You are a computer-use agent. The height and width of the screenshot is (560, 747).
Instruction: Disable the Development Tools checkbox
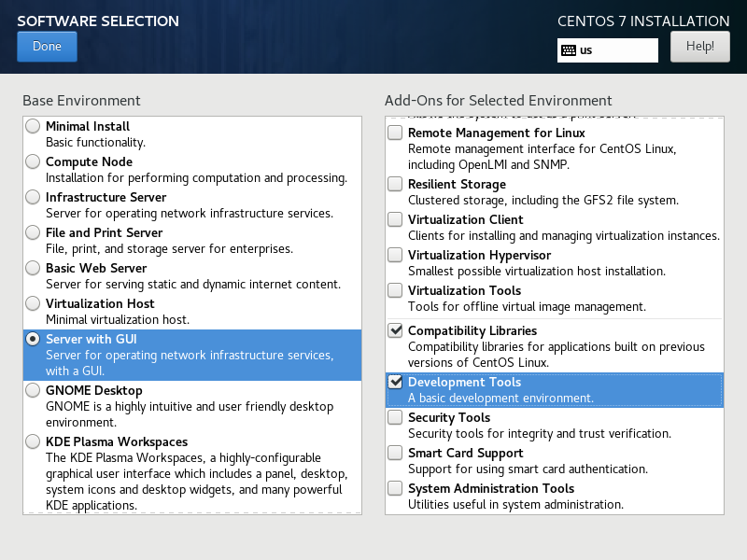pos(396,383)
